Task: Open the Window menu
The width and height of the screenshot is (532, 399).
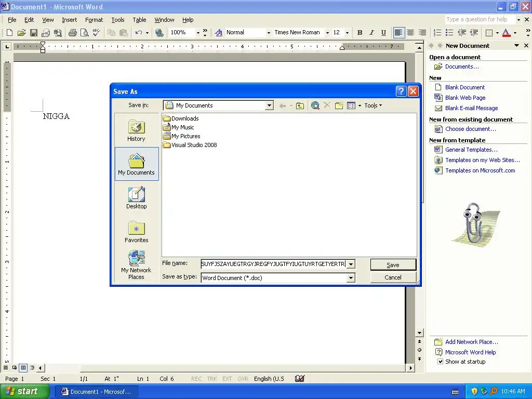Action: (164, 20)
